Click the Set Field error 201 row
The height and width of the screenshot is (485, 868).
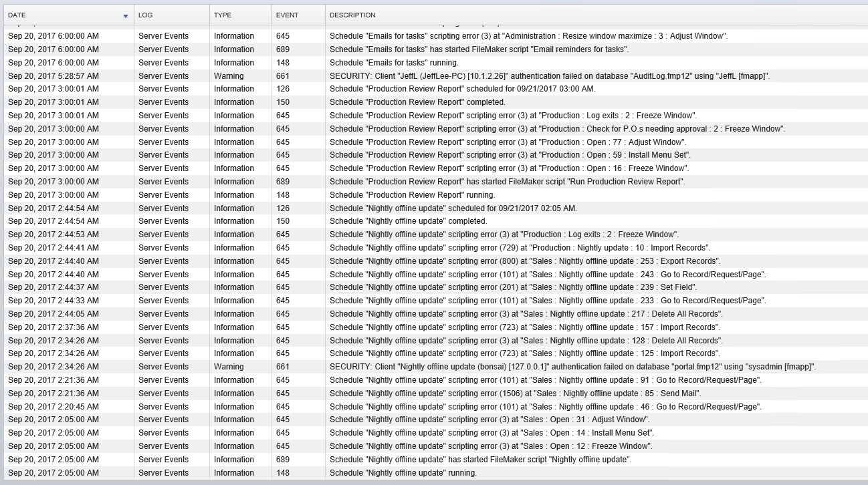coord(513,287)
